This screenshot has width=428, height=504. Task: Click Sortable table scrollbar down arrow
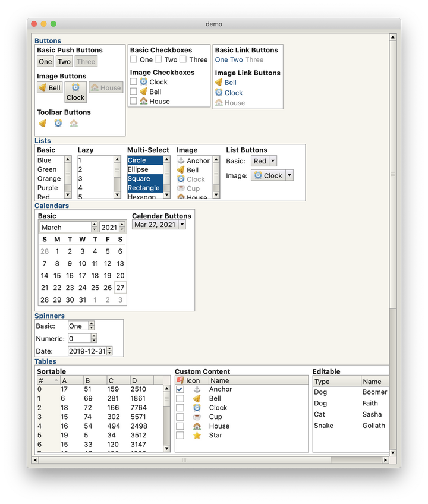(166, 448)
